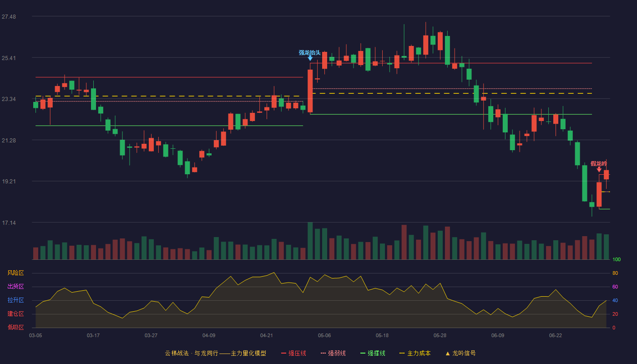Click the 04-09 date axis label
This screenshot has height=364, width=637.
209,335
